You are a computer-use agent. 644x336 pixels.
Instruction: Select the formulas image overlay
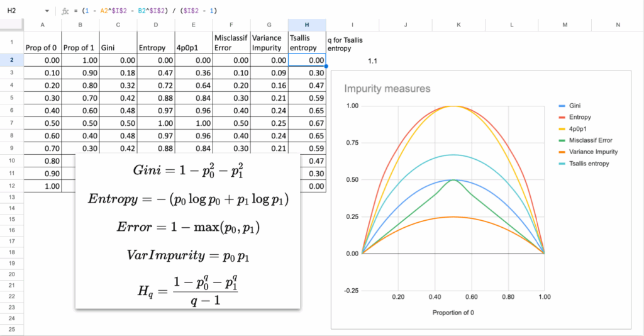pyautogui.click(x=187, y=230)
